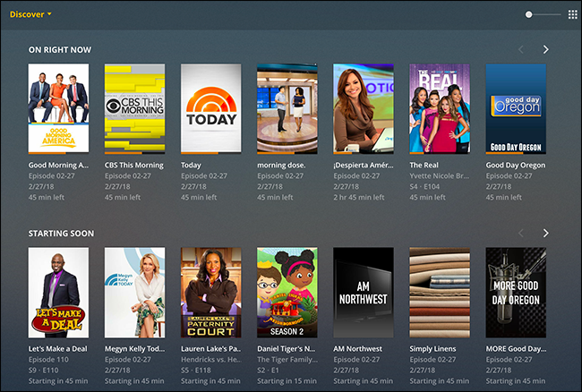Click the 'CBS This Morning' title link
This screenshot has width=582, height=392.
tap(134, 166)
